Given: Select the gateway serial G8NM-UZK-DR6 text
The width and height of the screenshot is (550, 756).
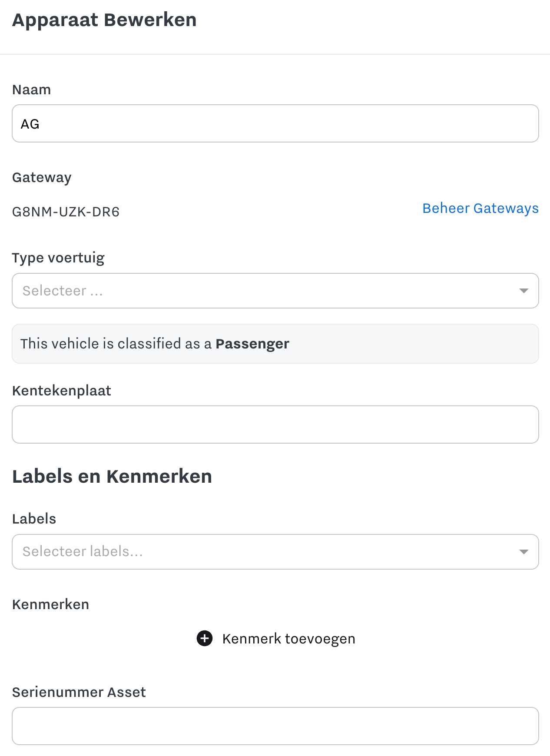Looking at the screenshot, I should (66, 212).
